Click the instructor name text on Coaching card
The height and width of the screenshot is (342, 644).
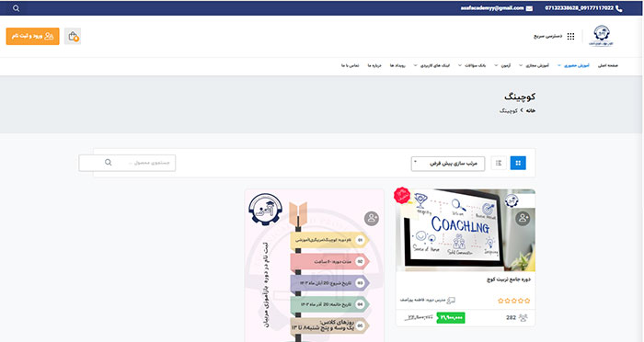(422, 300)
